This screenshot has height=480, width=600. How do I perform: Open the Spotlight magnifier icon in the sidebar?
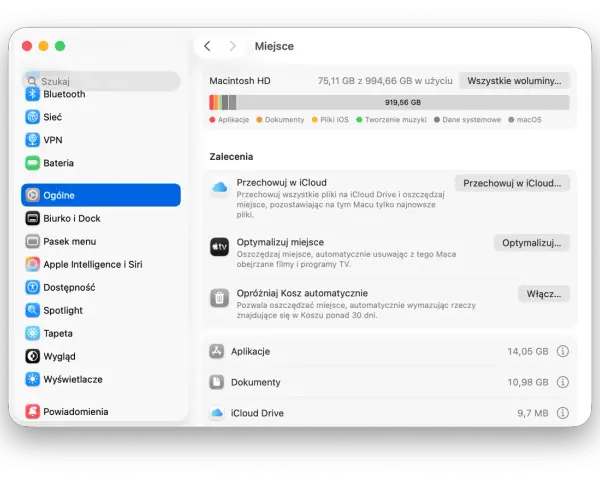coord(33,310)
